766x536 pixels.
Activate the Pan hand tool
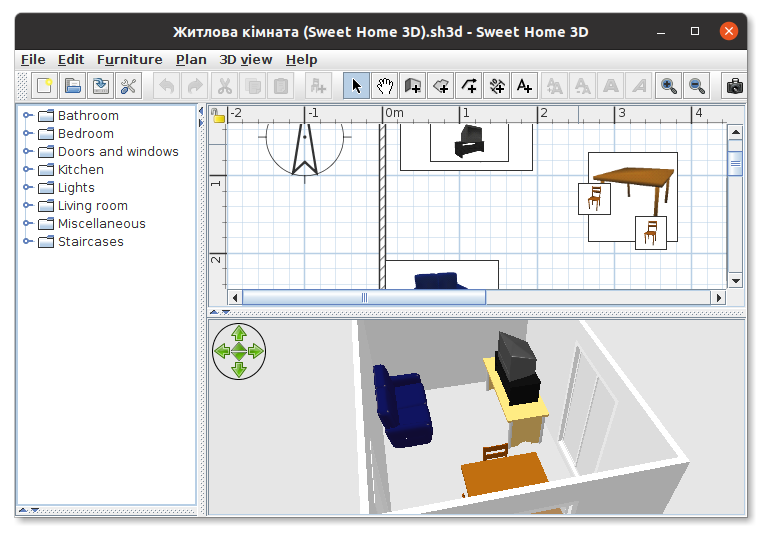click(384, 86)
